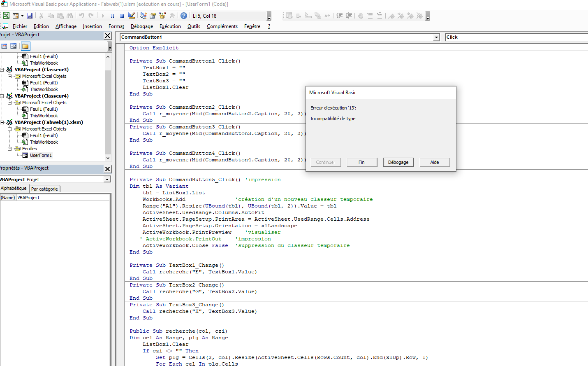Collapse Microsoft Excel Objets under Classeur4
This screenshot has width=588, height=366.
10,103
